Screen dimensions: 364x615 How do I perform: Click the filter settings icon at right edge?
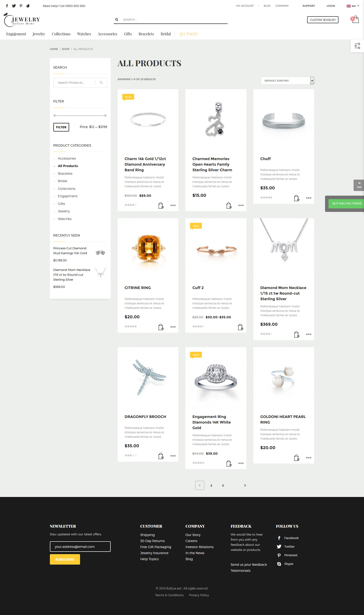point(357,46)
